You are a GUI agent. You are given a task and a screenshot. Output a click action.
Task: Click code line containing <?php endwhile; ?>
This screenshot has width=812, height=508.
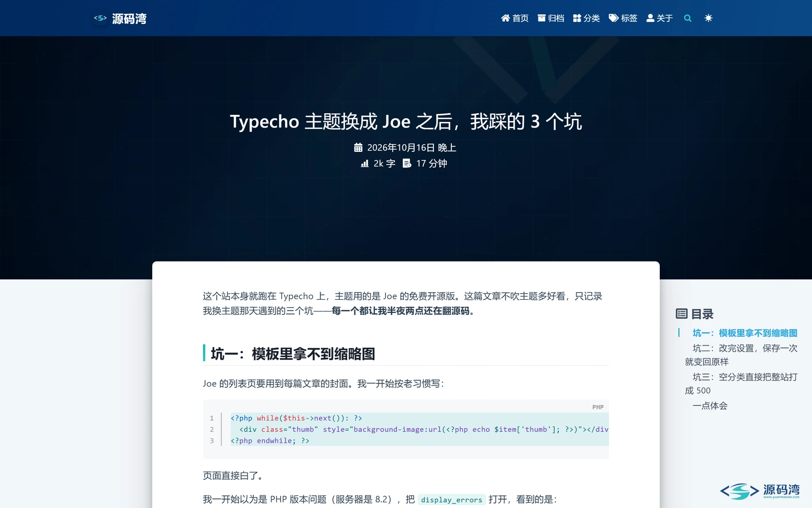(x=270, y=440)
